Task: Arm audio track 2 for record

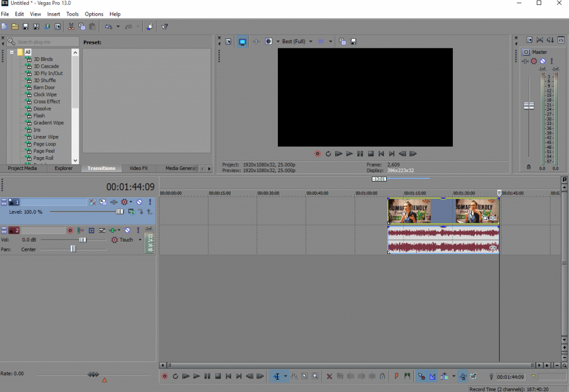Action: point(71,230)
